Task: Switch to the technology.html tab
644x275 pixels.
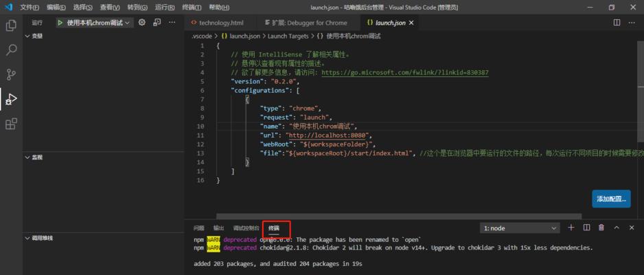Action: coord(220,23)
